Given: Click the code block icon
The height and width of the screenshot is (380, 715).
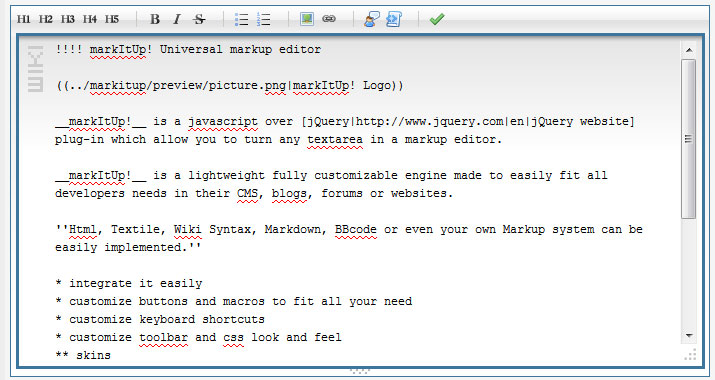Looking at the screenshot, I should point(394,19).
